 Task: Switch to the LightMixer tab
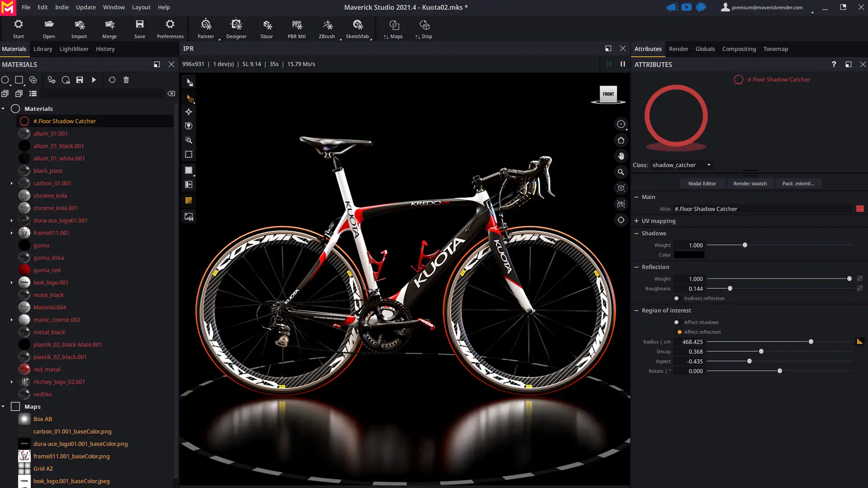pyautogui.click(x=74, y=49)
